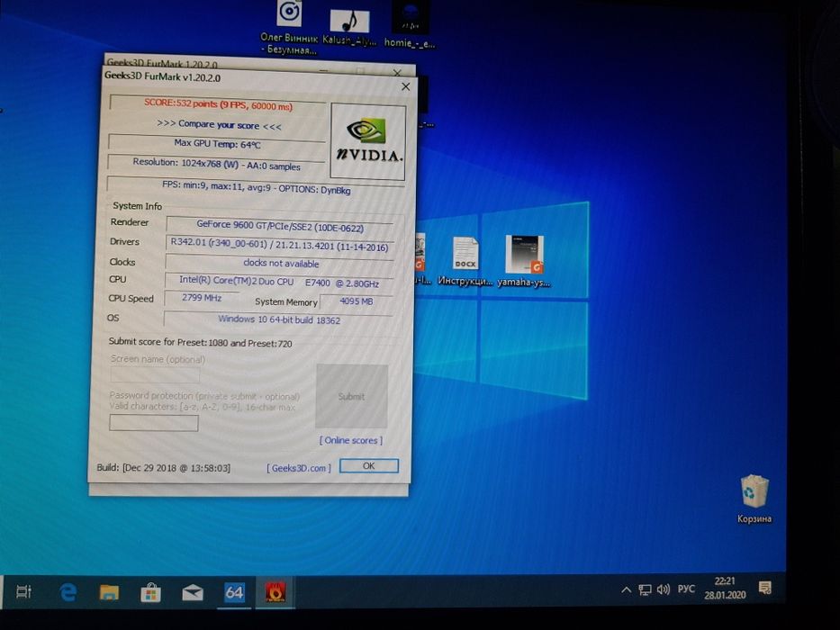Switch to FurMark taskbar icon

tap(275, 592)
